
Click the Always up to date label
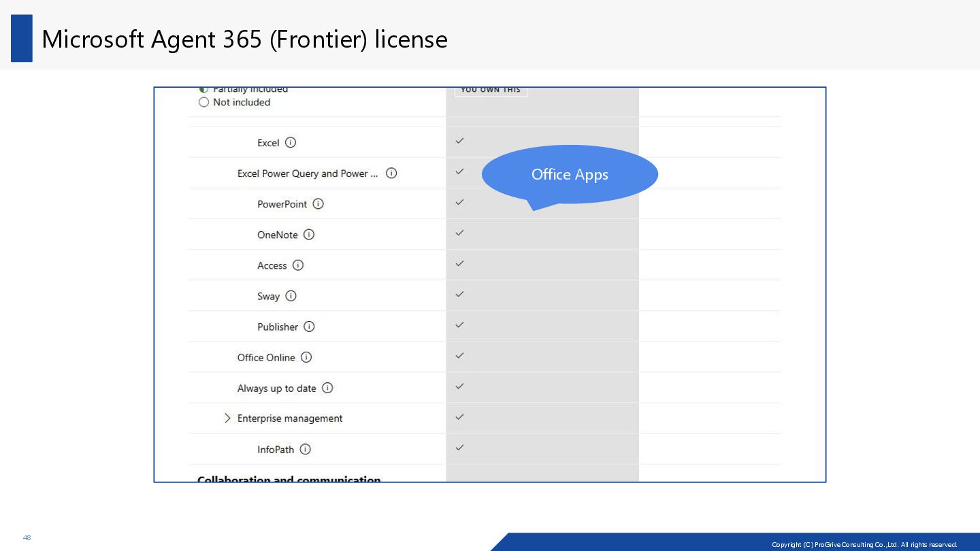(x=277, y=388)
